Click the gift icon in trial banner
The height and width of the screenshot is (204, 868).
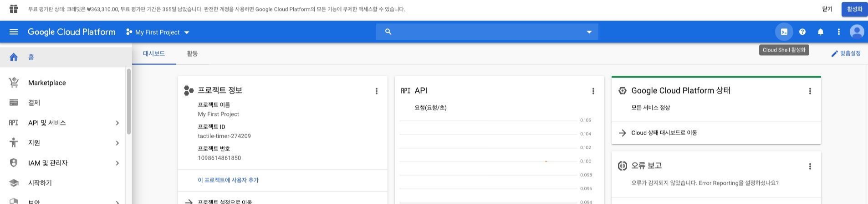[x=14, y=9]
